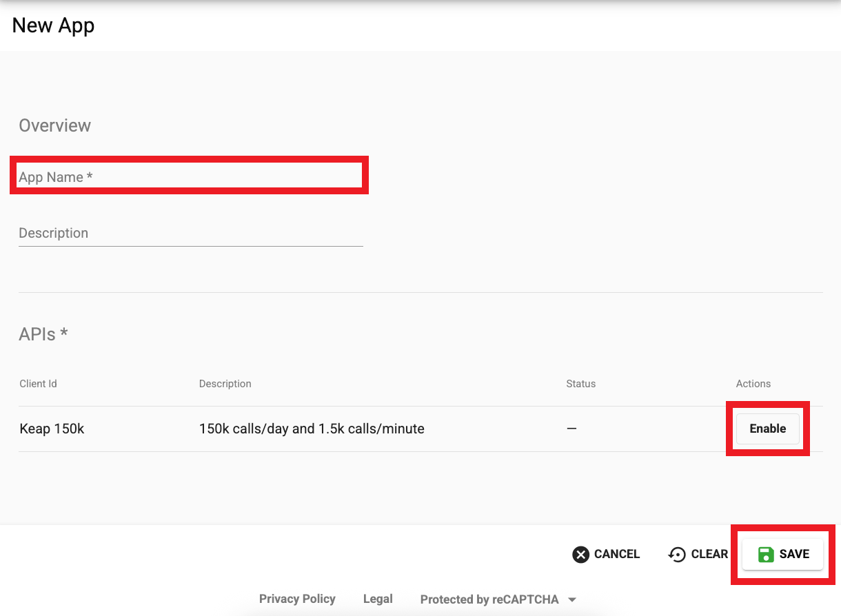Image resolution: width=841 pixels, height=616 pixels.
Task: Click the dash under the Status column
Action: (571, 428)
